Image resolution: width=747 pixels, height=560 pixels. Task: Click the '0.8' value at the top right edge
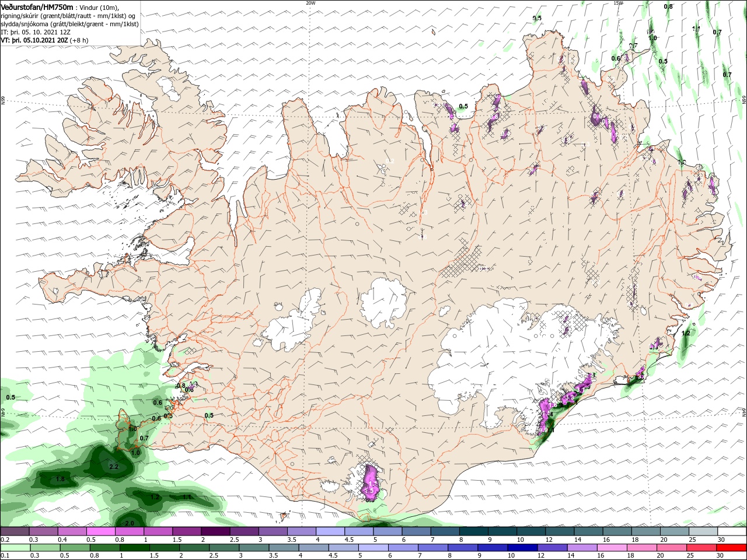[668, 6]
